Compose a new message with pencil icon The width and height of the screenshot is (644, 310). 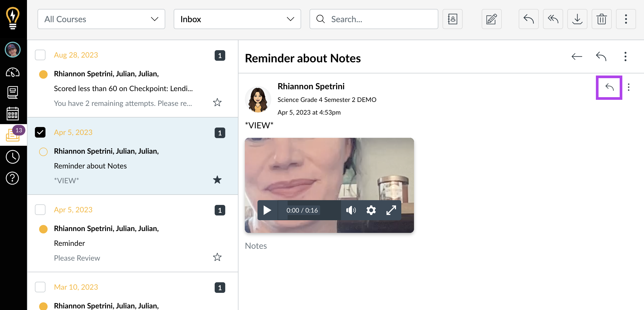pyautogui.click(x=491, y=19)
